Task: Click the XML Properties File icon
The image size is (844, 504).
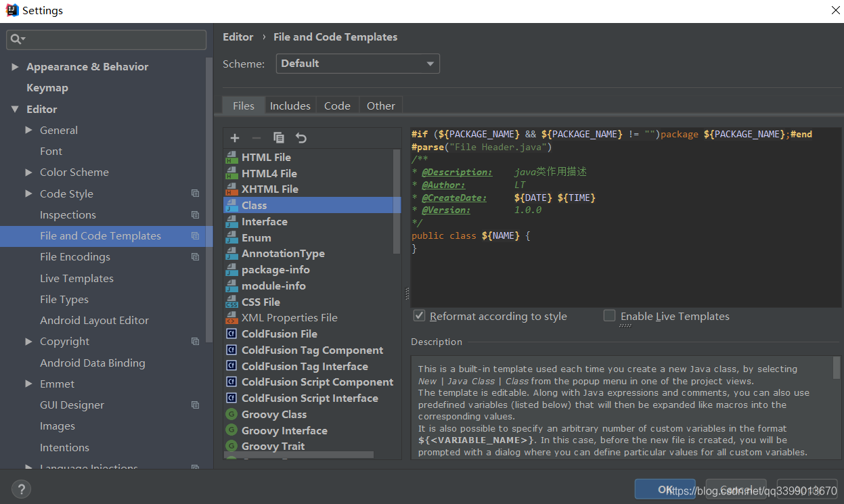Action: point(232,318)
